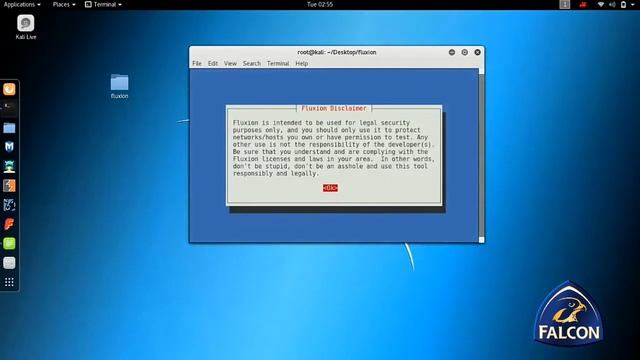
Task: Show all applications grid
Action: [x=9, y=282]
